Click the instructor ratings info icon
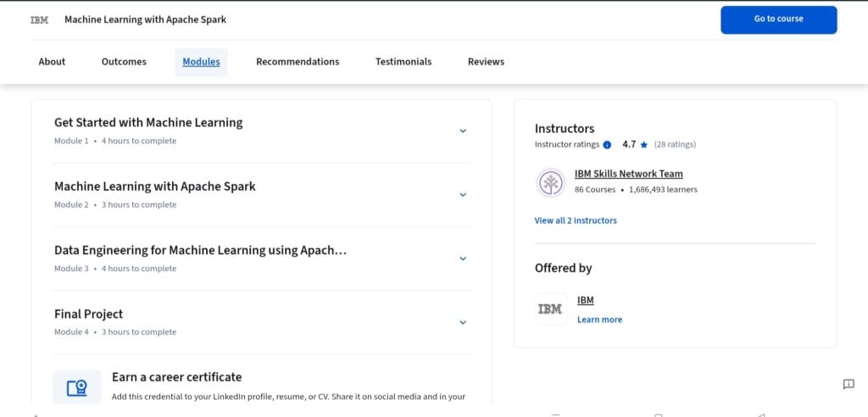Viewport: 868px width, 417px height. point(607,145)
